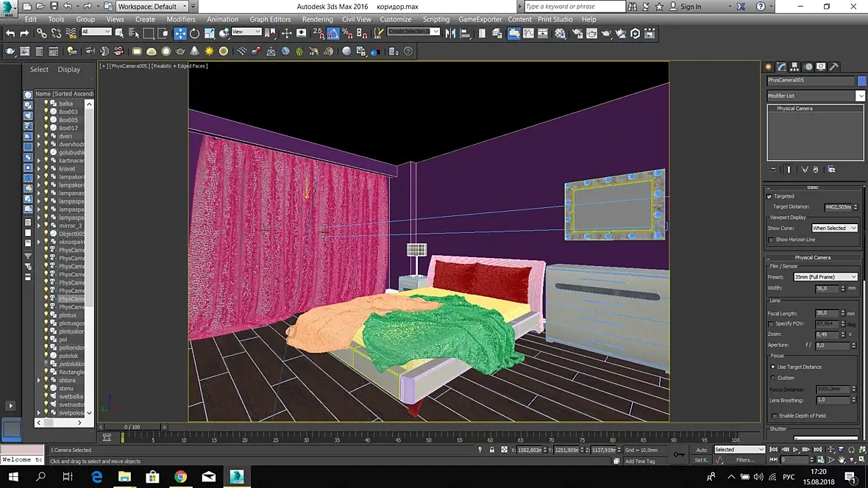Toggle the Angle Snap tool

coord(333,33)
